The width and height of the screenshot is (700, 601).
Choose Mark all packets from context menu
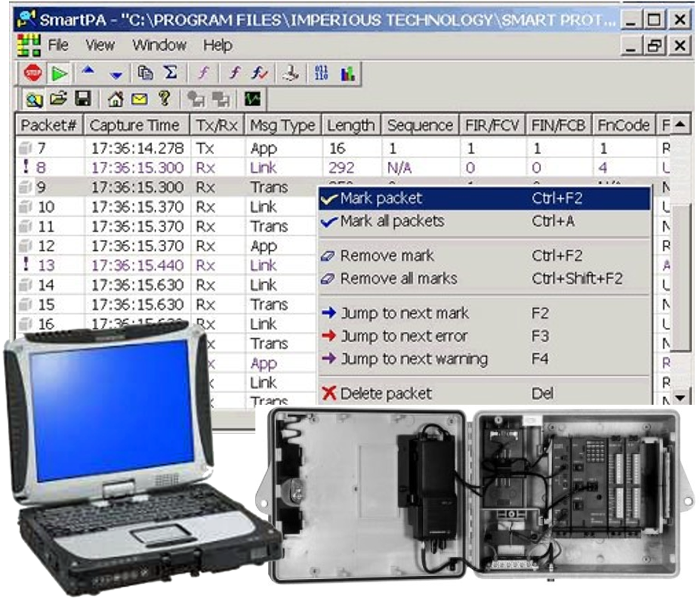392,221
